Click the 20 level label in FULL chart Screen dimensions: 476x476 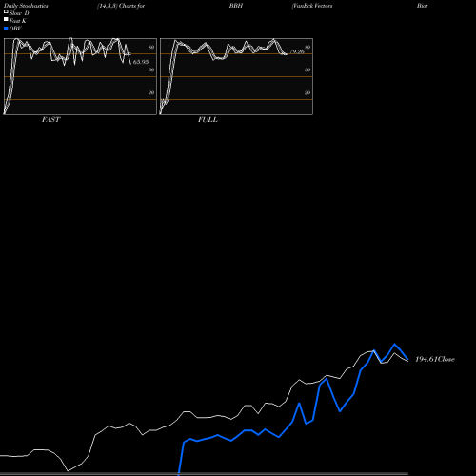[307, 92]
